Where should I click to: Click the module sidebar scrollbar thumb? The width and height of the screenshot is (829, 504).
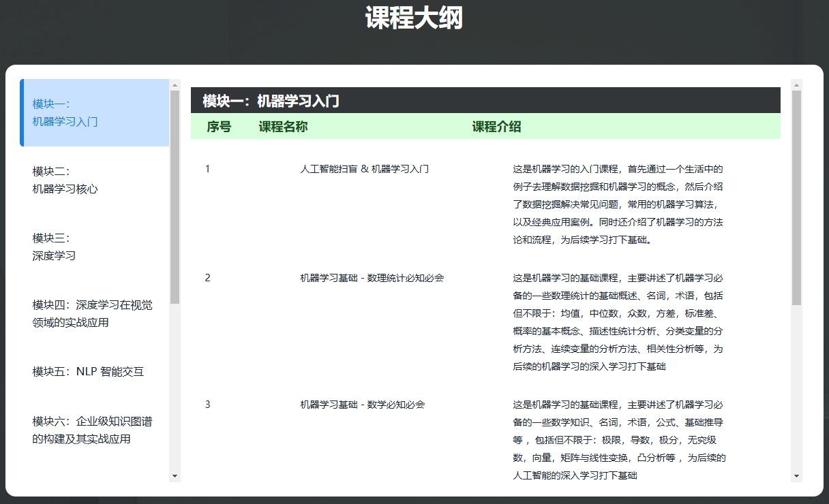coord(175,198)
